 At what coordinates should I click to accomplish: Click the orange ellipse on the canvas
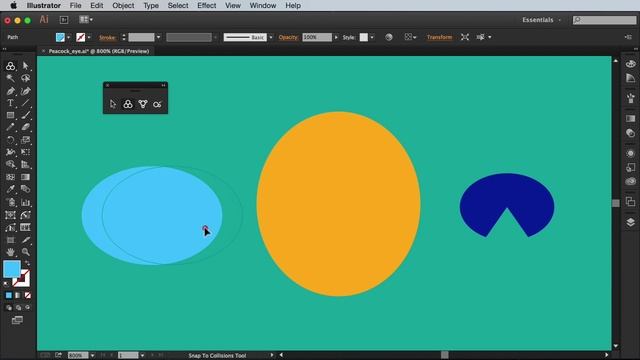pos(338,204)
